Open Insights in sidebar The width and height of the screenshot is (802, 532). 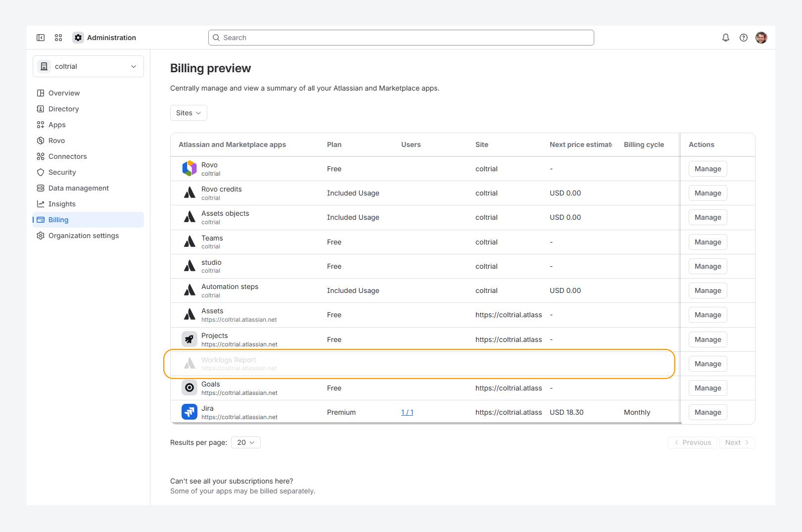(88, 204)
